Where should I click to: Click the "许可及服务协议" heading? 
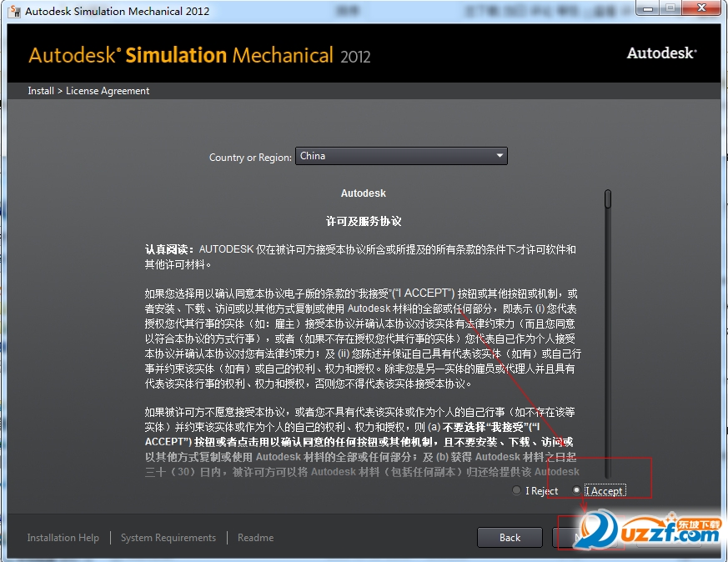(x=364, y=221)
